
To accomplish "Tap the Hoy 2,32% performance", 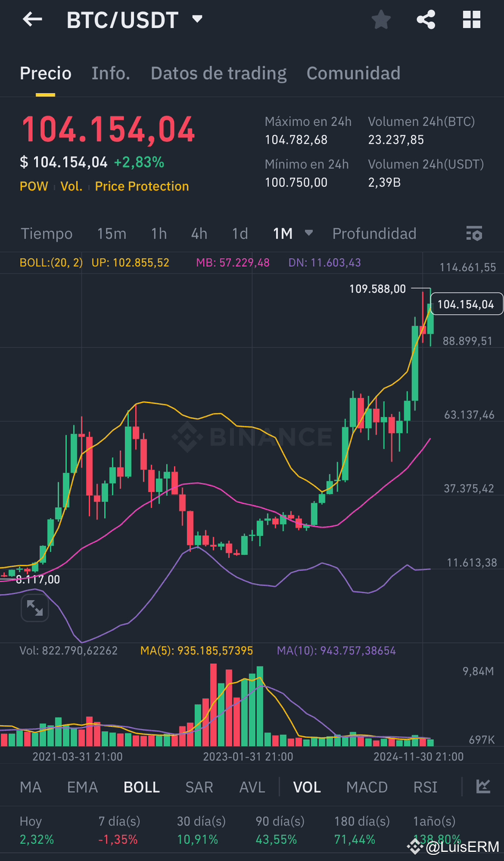I will coord(37,830).
